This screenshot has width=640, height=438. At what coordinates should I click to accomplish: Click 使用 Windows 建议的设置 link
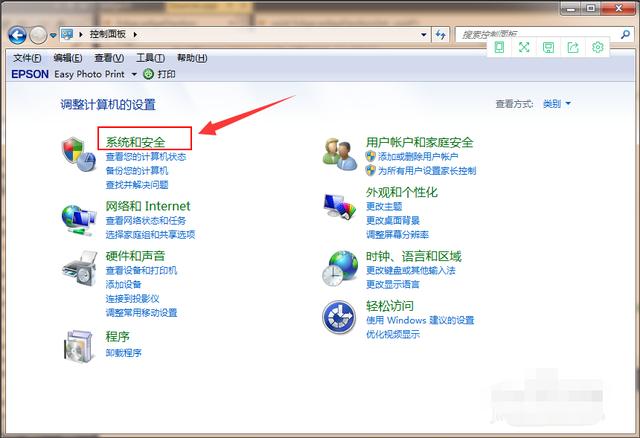tap(420, 320)
